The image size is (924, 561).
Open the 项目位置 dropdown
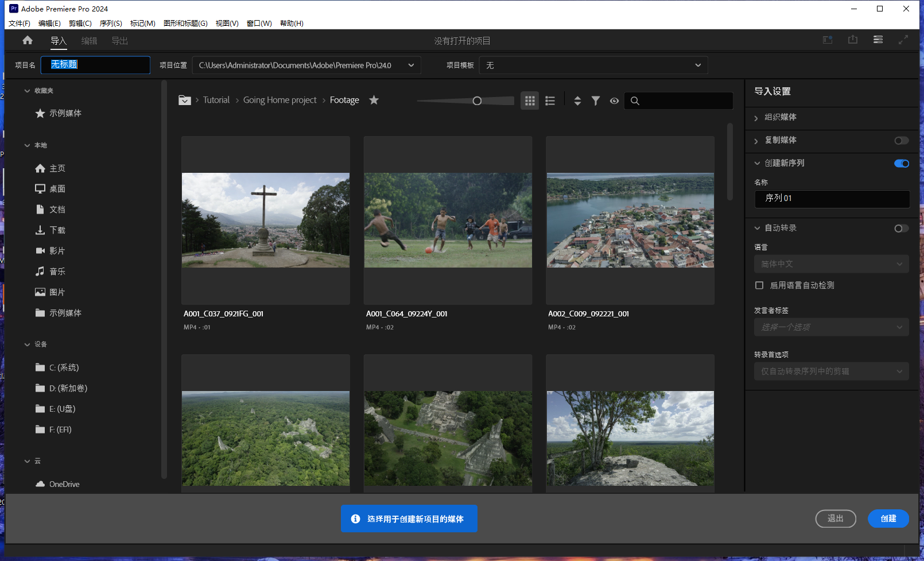click(x=411, y=65)
